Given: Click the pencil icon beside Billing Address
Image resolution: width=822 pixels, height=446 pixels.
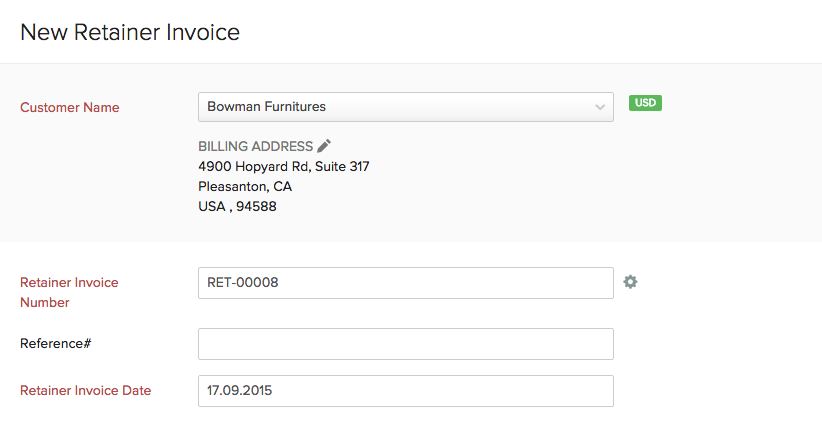Looking at the screenshot, I should click(324, 146).
